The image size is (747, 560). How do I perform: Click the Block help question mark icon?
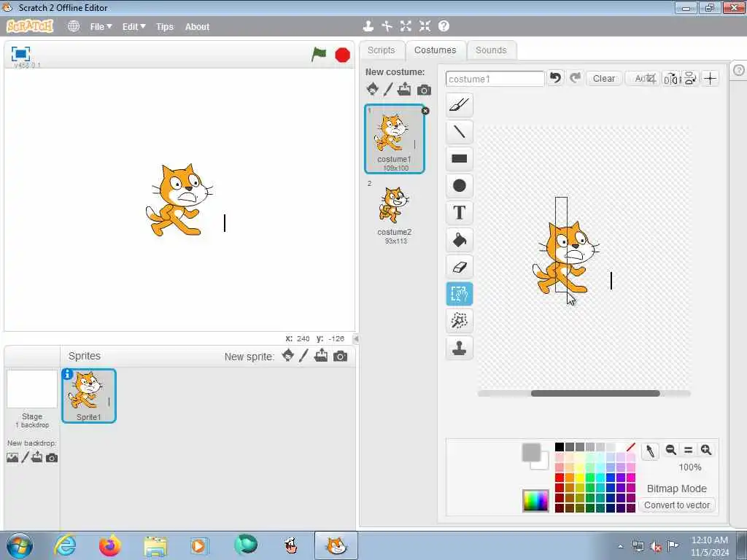click(x=444, y=26)
